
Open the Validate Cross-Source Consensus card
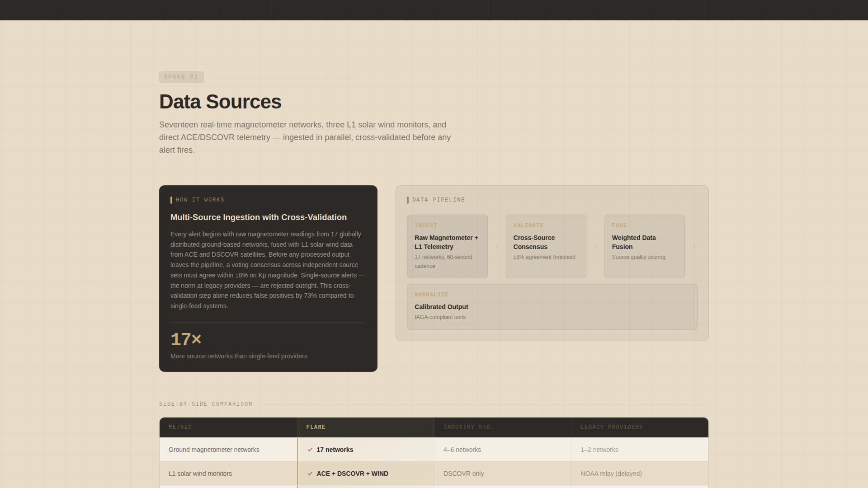pos(546,246)
